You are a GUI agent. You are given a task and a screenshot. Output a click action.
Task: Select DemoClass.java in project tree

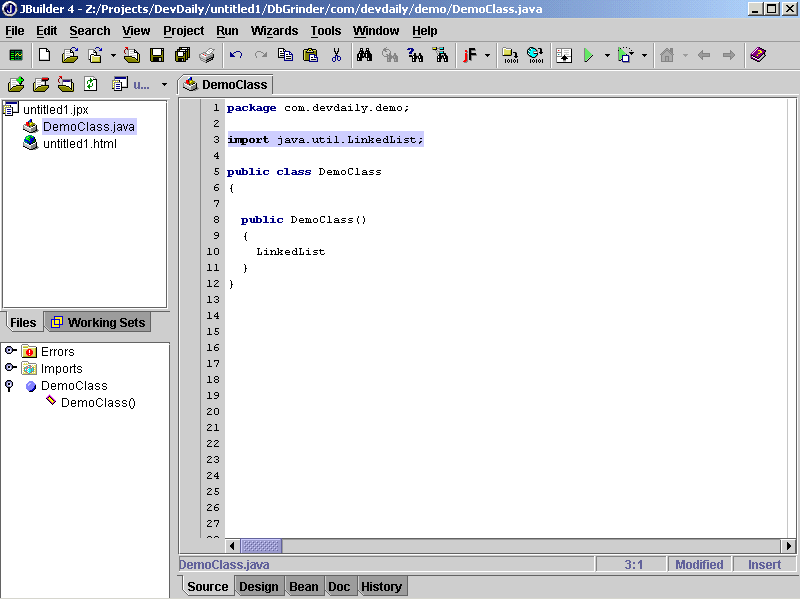click(89, 127)
